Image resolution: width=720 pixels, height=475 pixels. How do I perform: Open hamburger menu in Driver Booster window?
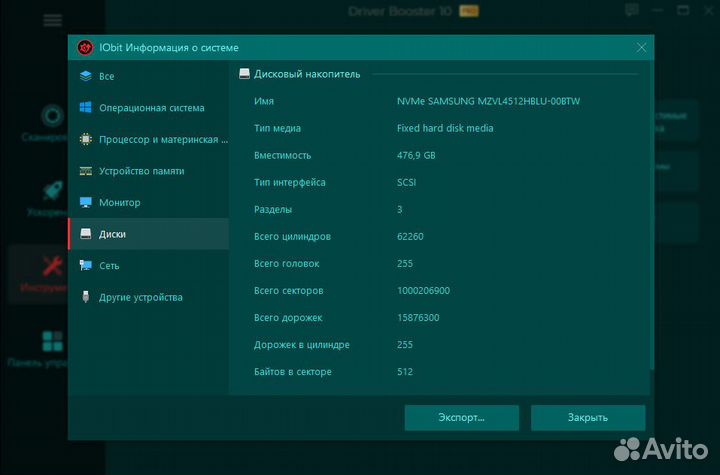(x=52, y=20)
